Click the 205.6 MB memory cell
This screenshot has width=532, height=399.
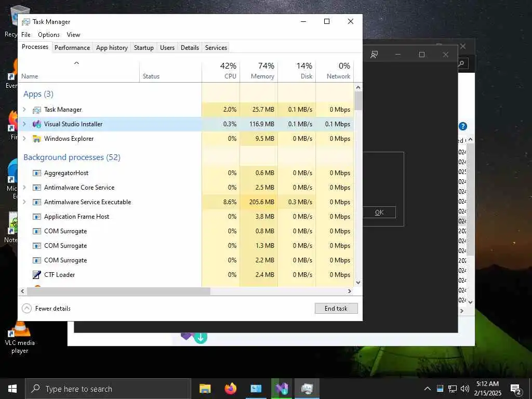click(x=259, y=202)
